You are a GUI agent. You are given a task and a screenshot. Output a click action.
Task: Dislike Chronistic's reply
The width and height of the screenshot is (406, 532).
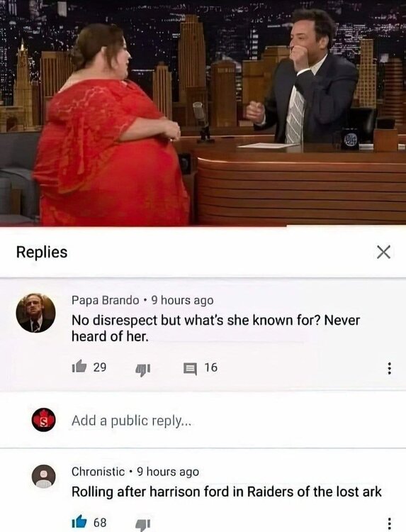pyautogui.click(x=142, y=524)
